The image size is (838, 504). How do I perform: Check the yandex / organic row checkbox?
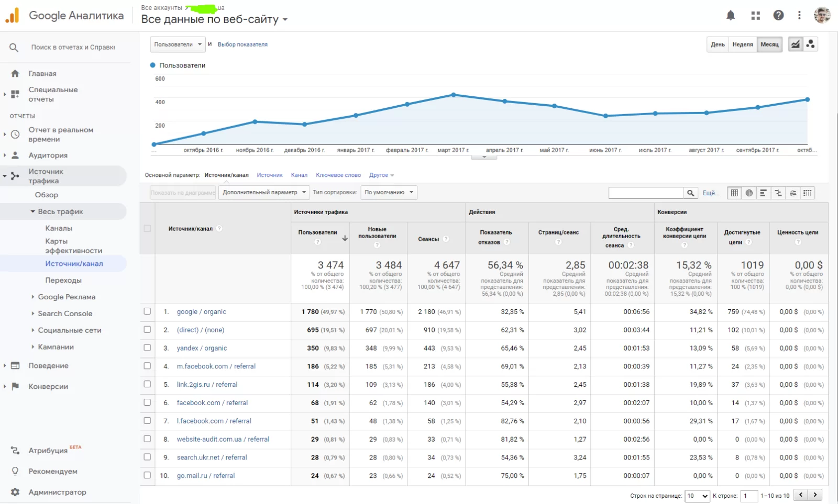tap(147, 348)
